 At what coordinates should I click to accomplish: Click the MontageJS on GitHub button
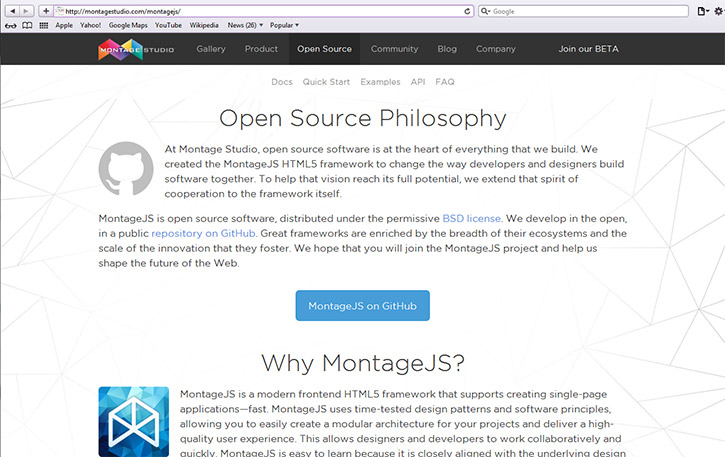pos(362,306)
